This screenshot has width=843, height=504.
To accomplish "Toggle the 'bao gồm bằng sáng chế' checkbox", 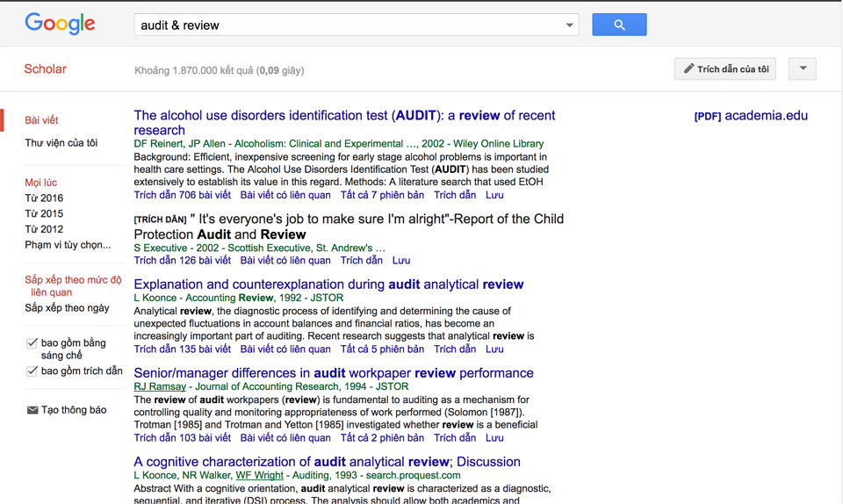I will pyautogui.click(x=32, y=342).
